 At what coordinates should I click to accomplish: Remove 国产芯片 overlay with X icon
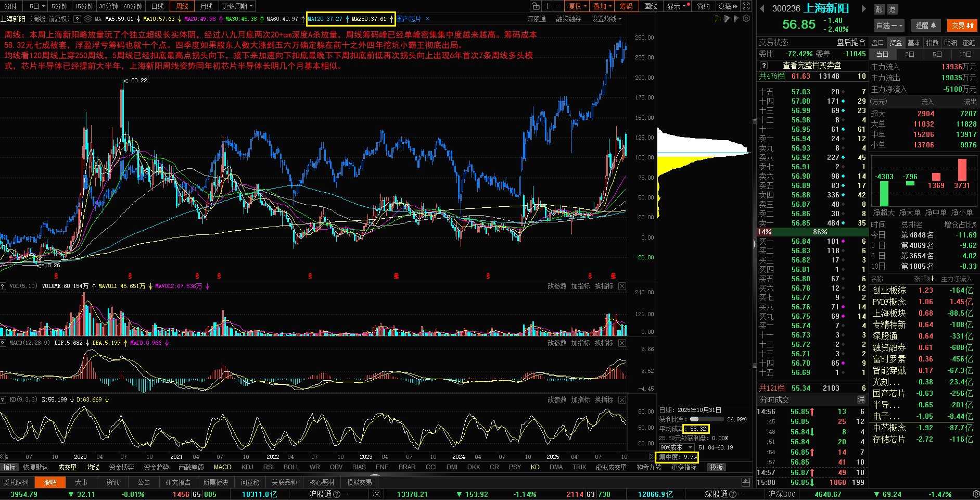click(428, 19)
